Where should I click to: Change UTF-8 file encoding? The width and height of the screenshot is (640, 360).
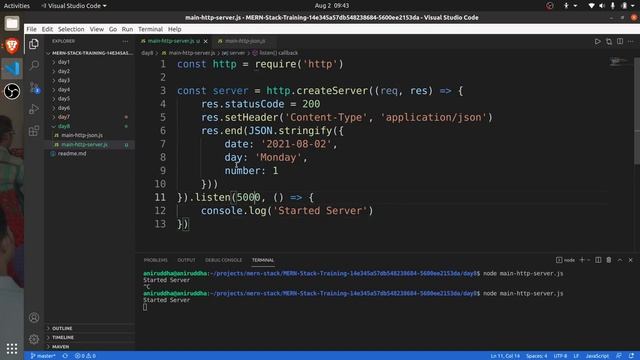point(560,356)
